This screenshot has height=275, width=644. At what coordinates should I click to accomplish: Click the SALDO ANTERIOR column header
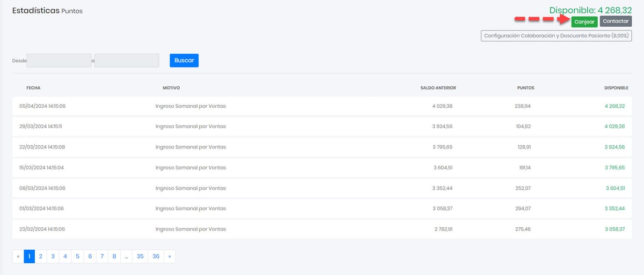(438, 88)
